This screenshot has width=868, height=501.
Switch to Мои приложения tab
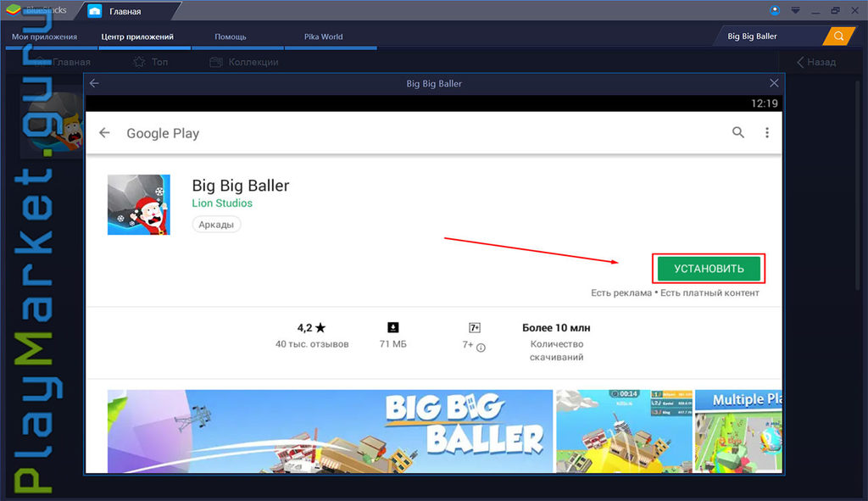pyautogui.click(x=44, y=36)
